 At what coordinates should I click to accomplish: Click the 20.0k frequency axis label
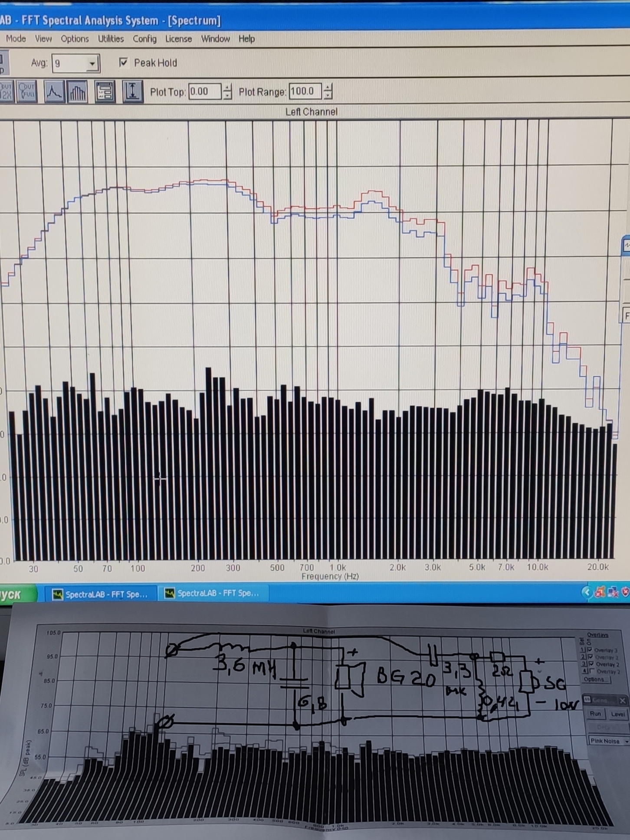pos(598,567)
